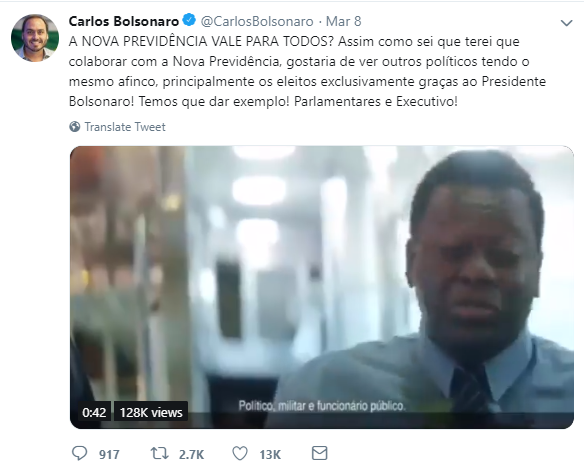Click the blue verified badge
584x461 pixels.
pyautogui.click(x=190, y=20)
